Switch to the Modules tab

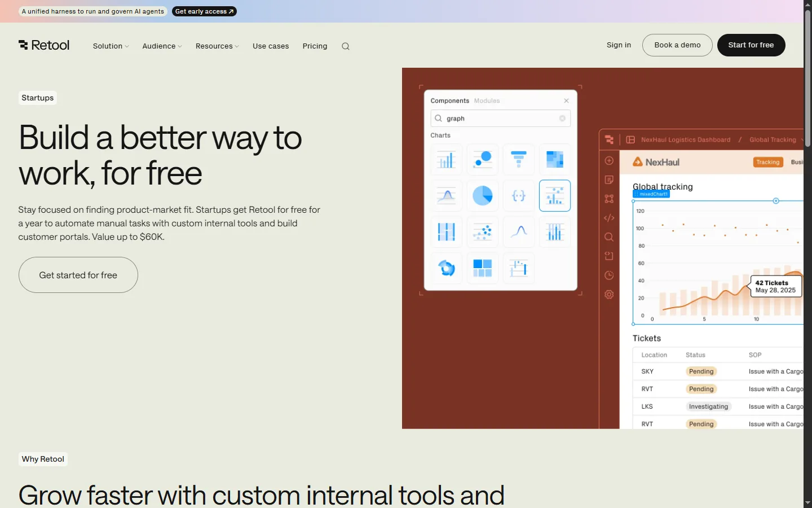[487, 101]
